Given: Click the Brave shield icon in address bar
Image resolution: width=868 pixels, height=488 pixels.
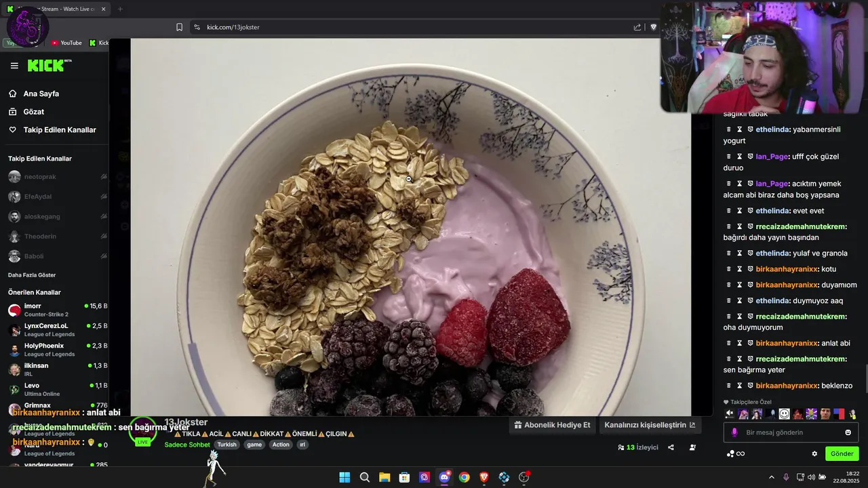Looking at the screenshot, I should (x=654, y=27).
